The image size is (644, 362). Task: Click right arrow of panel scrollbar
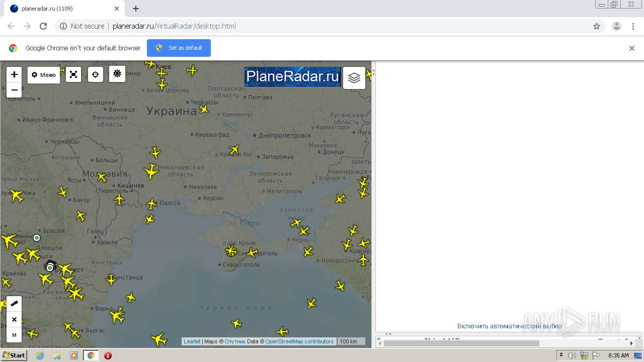pyautogui.click(x=631, y=343)
